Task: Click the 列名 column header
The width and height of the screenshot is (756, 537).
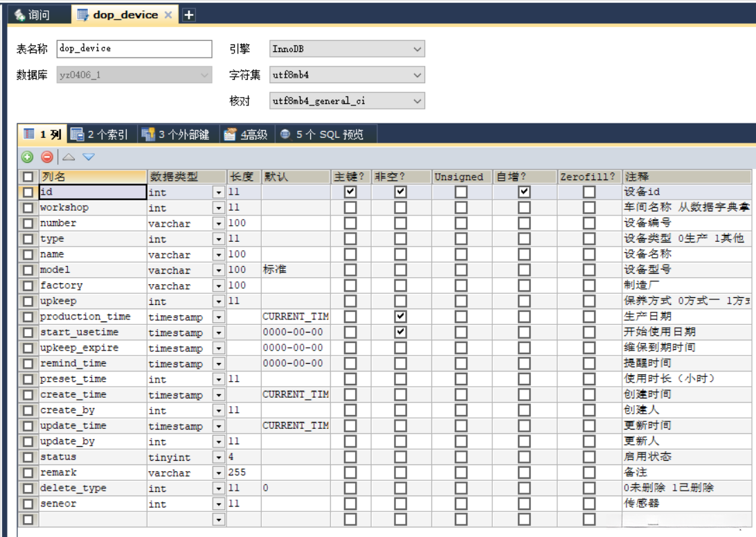Action: pyautogui.click(x=93, y=177)
